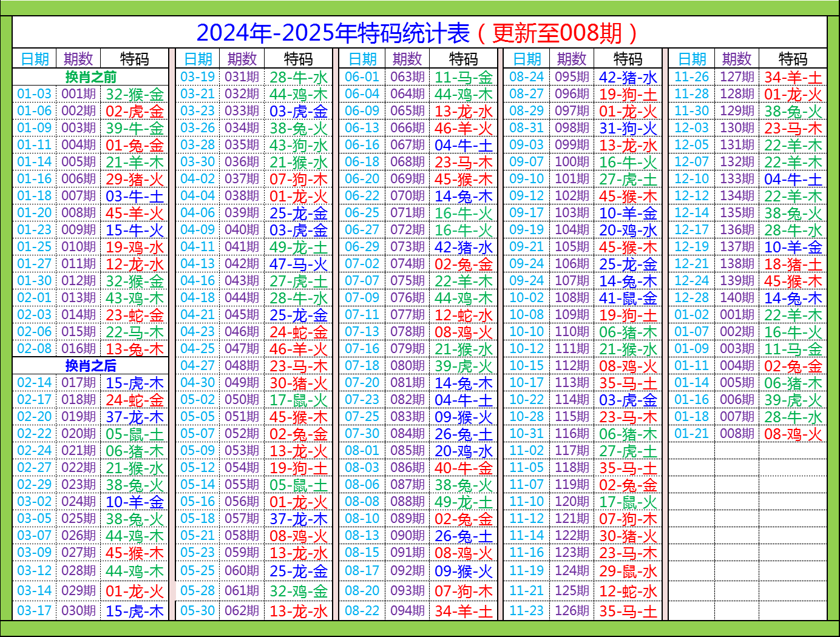Click the 050期 cell dated 05-02

(x=243, y=400)
